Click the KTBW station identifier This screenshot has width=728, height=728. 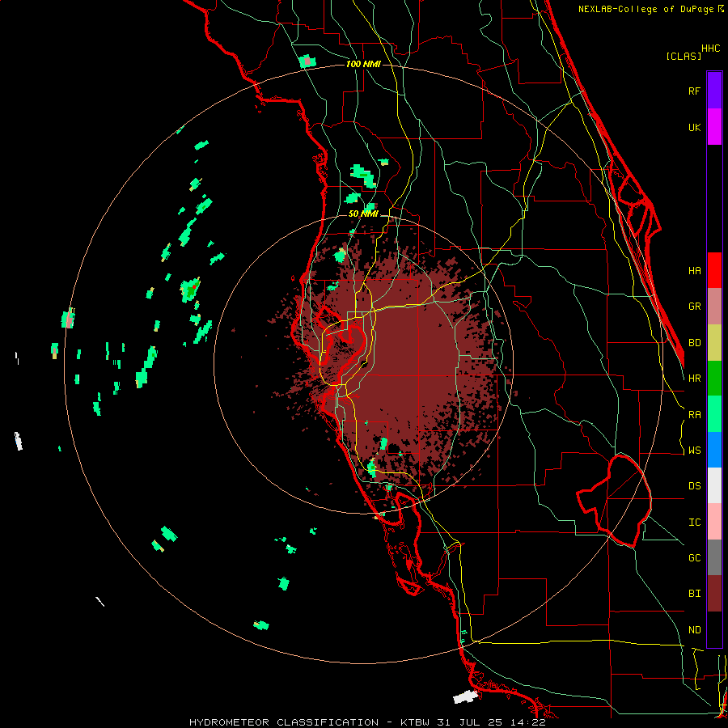(x=415, y=722)
